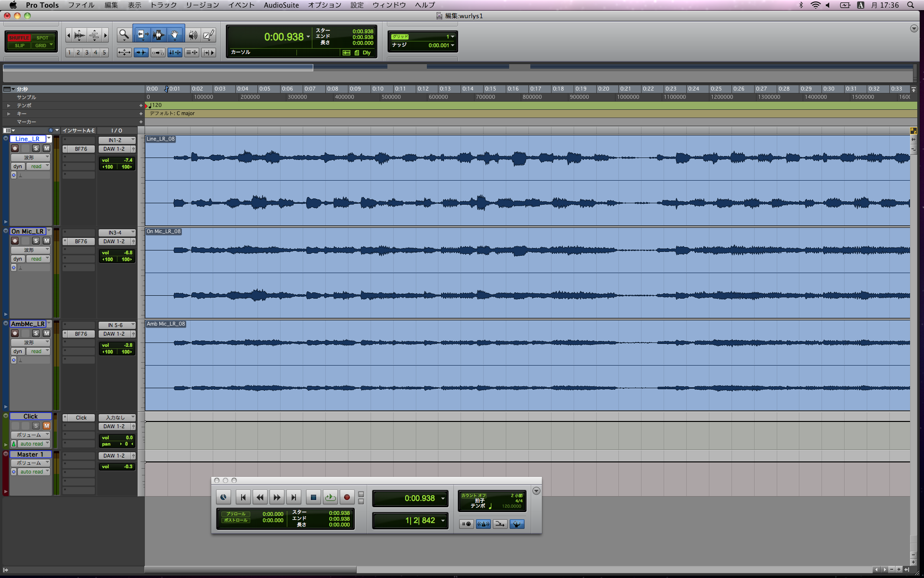Enable SHUFFLE edit mode
Viewport: 924px width, 578px height.
point(19,38)
